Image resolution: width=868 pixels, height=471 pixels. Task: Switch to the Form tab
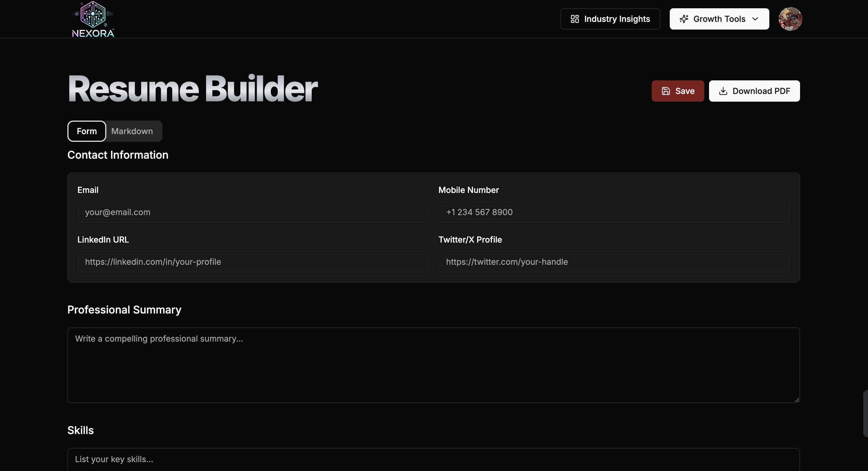click(x=87, y=131)
